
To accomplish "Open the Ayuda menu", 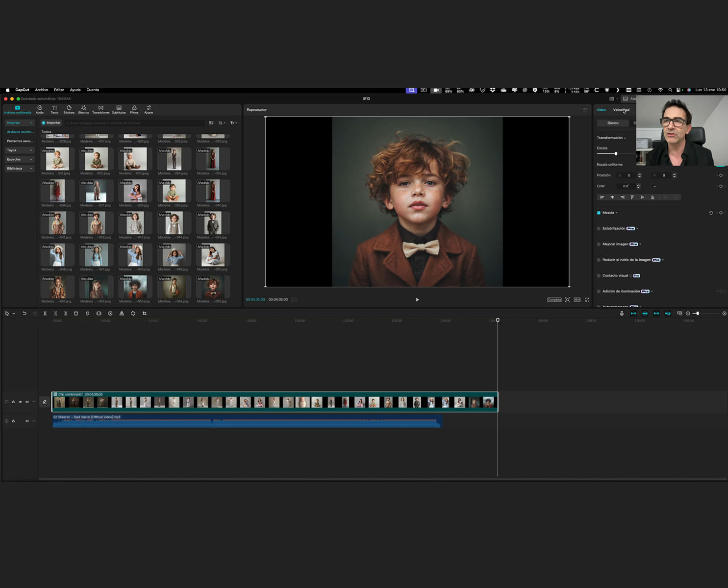I will pos(75,90).
